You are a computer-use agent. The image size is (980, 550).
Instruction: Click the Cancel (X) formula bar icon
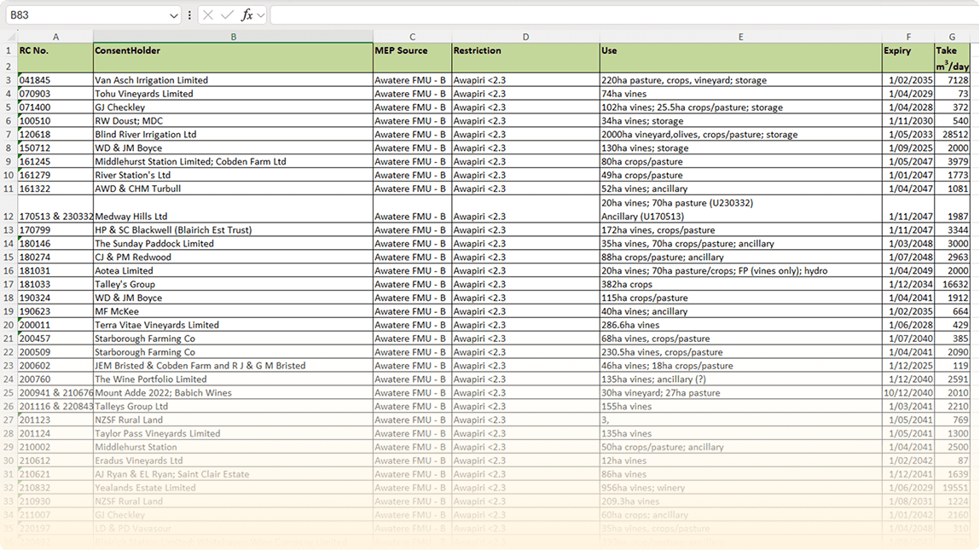(208, 15)
